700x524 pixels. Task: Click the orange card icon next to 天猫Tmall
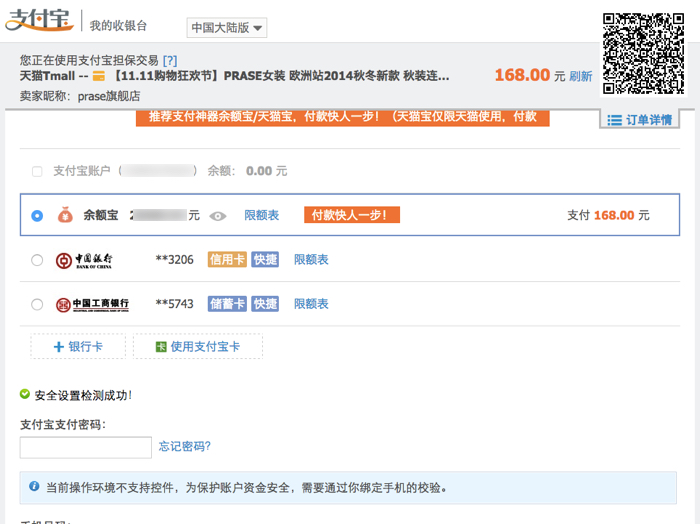(99, 76)
